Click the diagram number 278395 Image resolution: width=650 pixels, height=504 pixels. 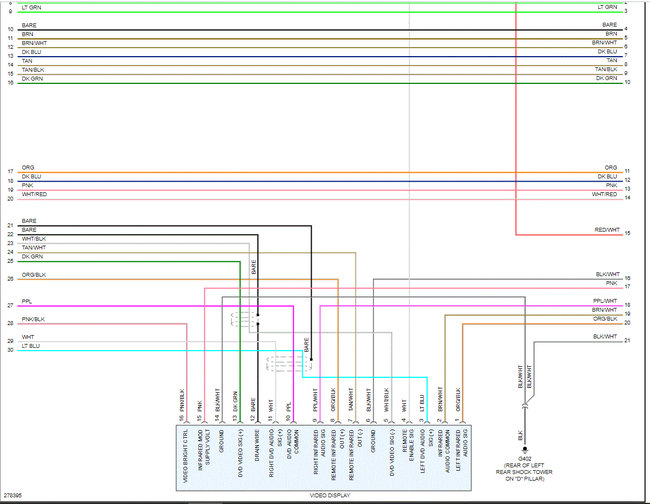pyautogui.click(x=12, y=495)
